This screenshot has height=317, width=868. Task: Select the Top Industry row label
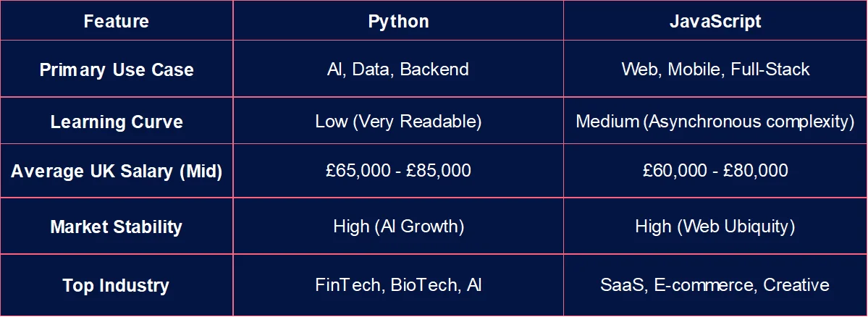click(116, 285)
